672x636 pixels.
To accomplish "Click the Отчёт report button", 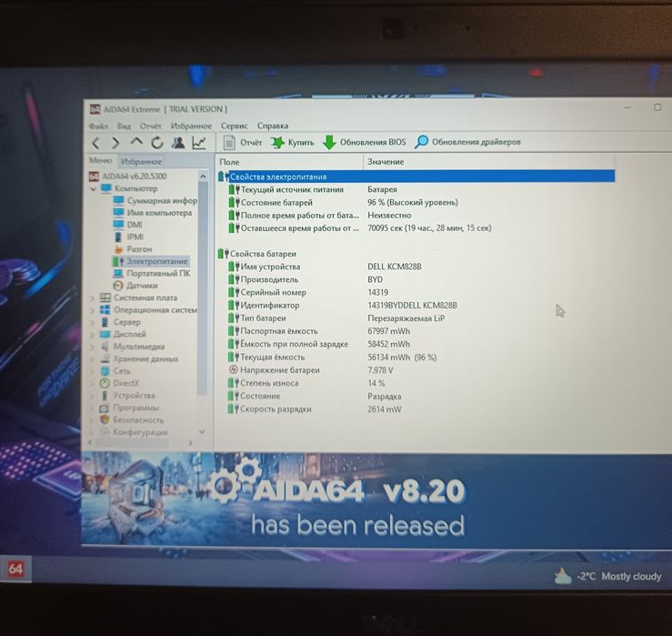I will [242, 142].
